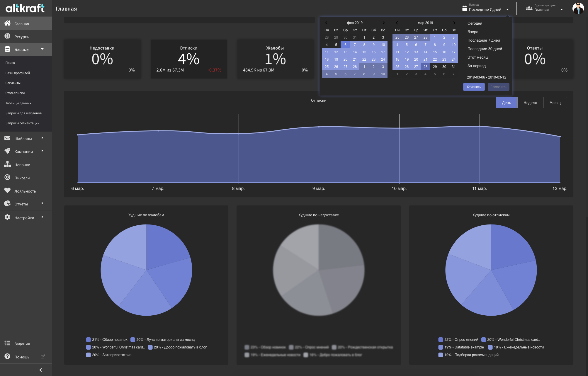Go to next month in мар 2019 calendar
This screenshot has height=376, width=588.
pos(454,23)
